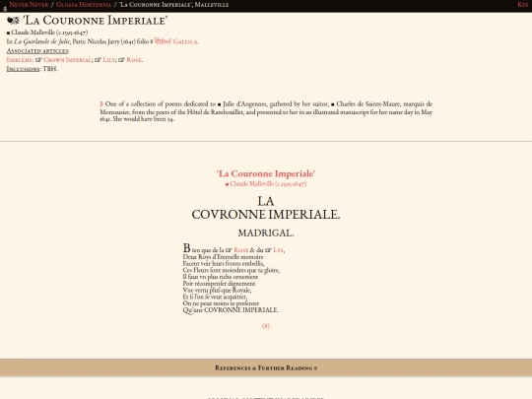The image size is (532, 399).
Task: Open the Key link in top bar
Action: (523, 5)
